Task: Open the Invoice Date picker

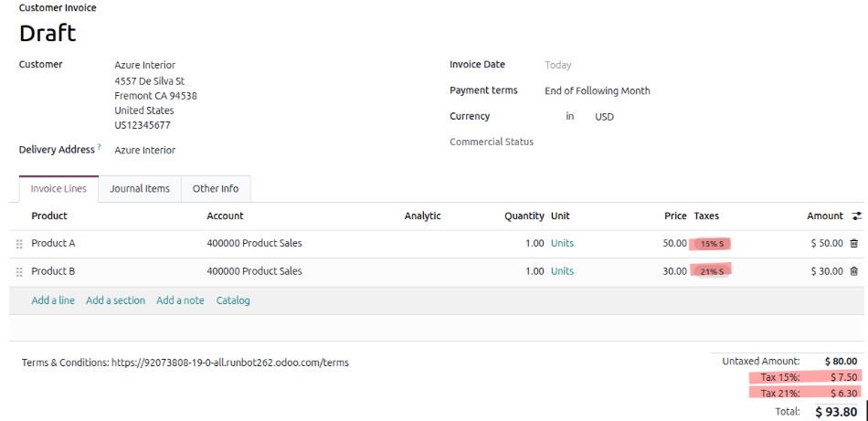Action: [557, 66]
